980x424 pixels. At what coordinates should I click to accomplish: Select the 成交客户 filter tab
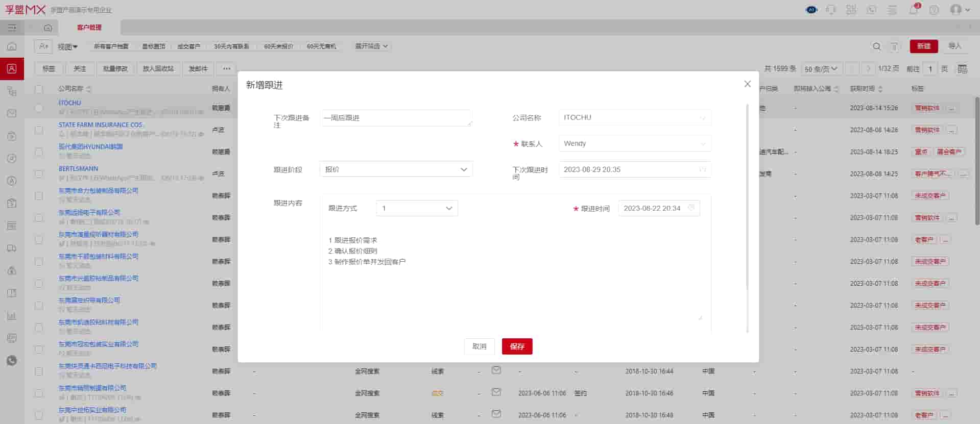[x=188, y=46]
